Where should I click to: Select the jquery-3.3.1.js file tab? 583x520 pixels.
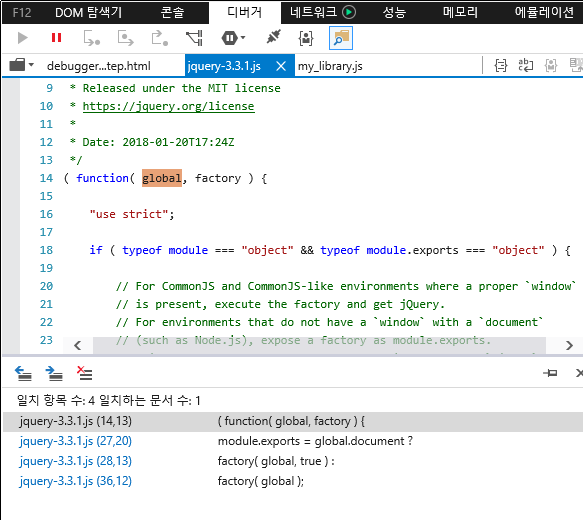coord(225,66)
